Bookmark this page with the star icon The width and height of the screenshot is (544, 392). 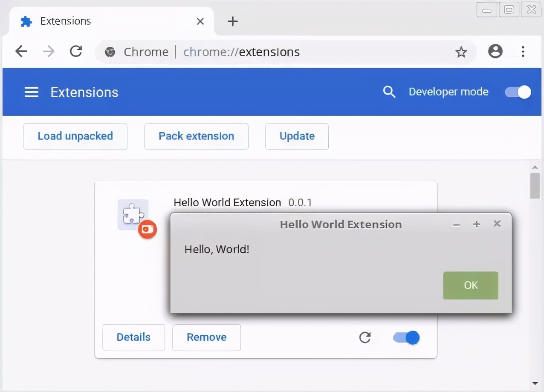pyautogui.click(x=461, y=52)
